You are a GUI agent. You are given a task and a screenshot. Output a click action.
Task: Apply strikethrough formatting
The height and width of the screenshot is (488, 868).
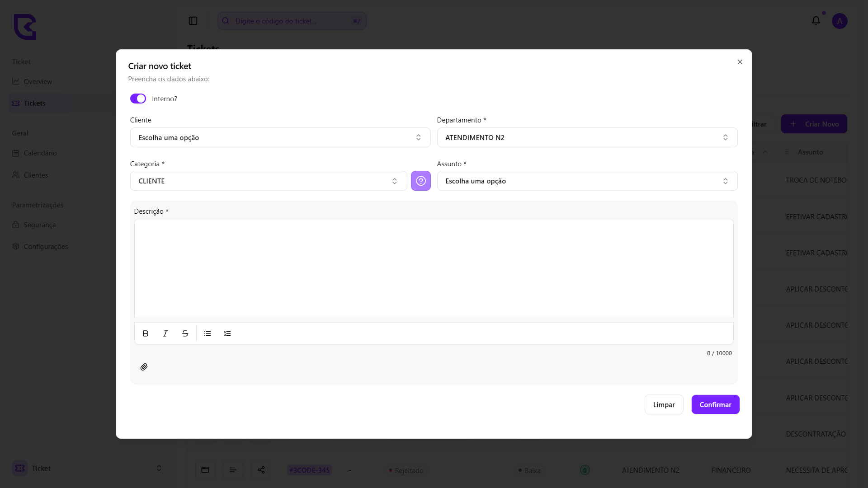pyautogui.click(x=185, y=333)
